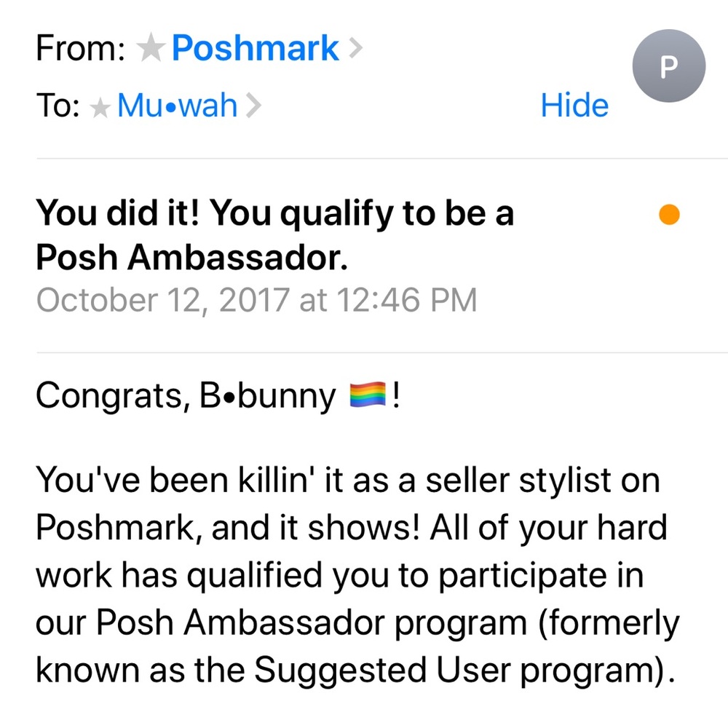Expand the chevron after Mu•wah recipient

(x=253, y=107)
